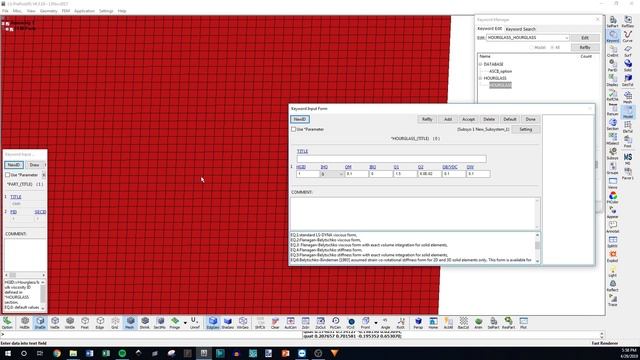The width and height of the screenshot is (640, 360).
Task: Select ASCII_option under DATABASE tree
Action: click(x=500, y=71)
